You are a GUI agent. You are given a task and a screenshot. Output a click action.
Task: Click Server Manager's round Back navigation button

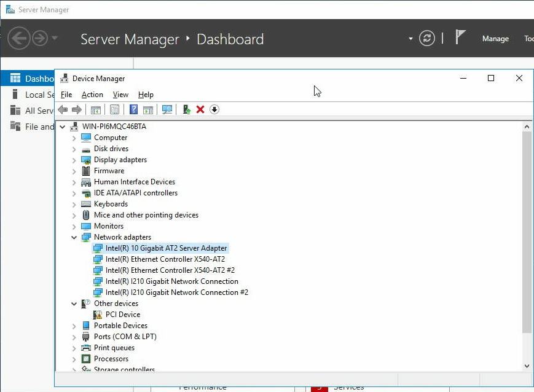point(18,38)
